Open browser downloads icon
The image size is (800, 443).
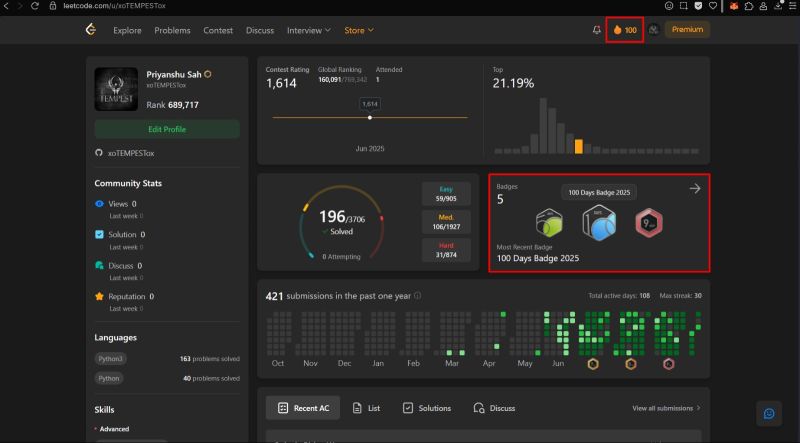[x=778, y=6]
